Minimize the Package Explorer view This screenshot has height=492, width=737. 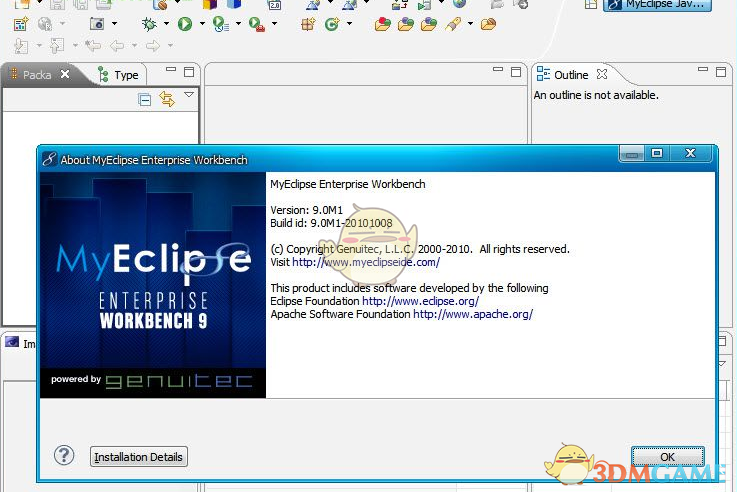coord(171,70)
